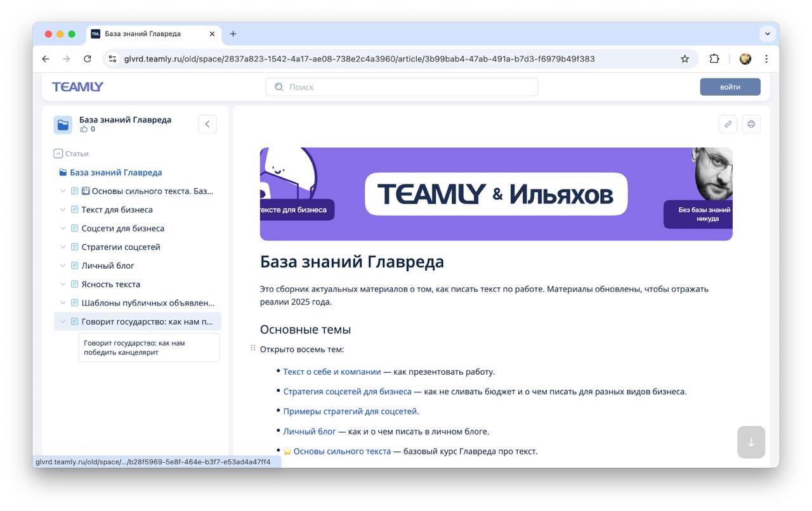Follow 'Стратегия соцсетей для бизнеса' link
812x511 pixels.
347,392
